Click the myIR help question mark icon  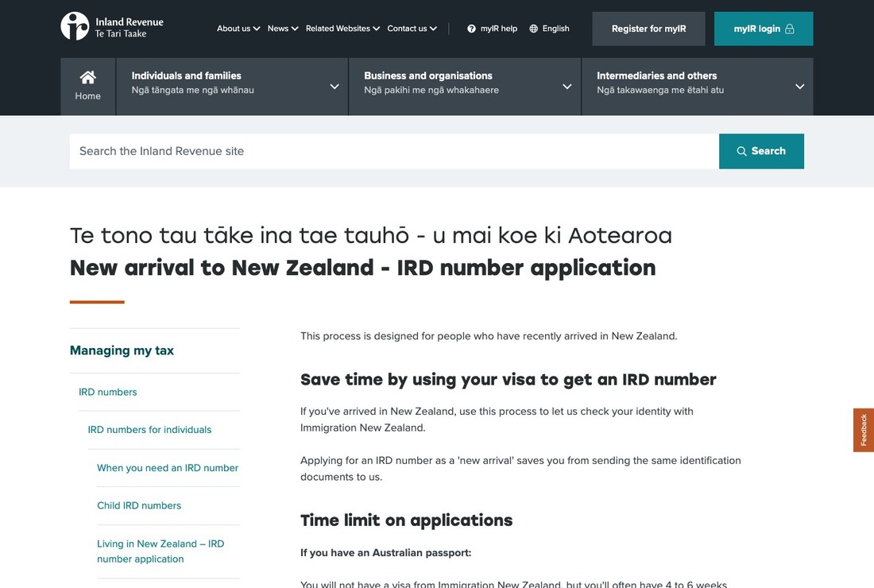[471, 29]
